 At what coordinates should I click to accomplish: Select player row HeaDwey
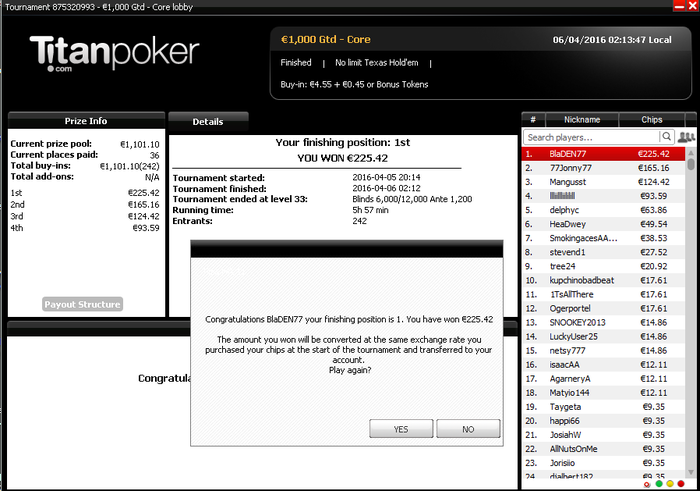(x=603, y=224)
